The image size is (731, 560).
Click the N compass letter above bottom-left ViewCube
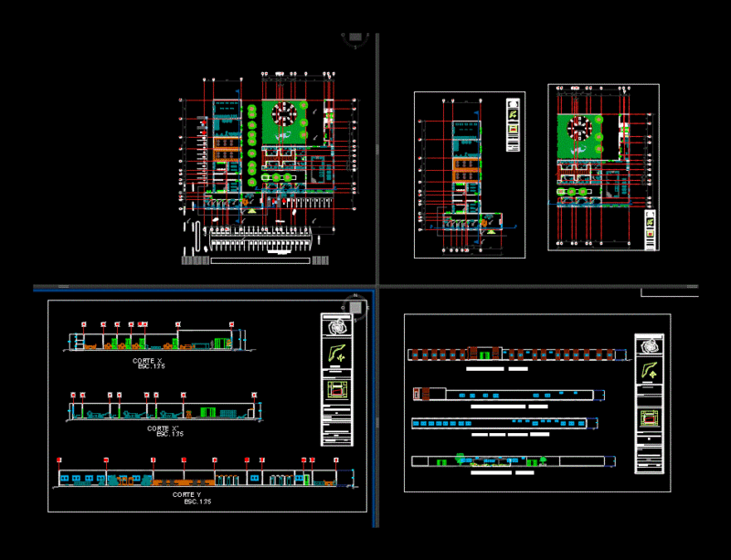[x=355, y=296]
